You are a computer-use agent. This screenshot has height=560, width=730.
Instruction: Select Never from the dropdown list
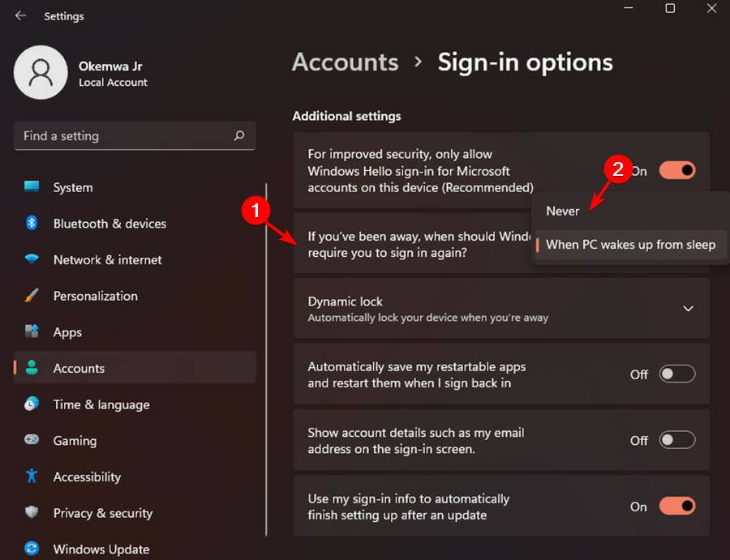tap(563, 211)
